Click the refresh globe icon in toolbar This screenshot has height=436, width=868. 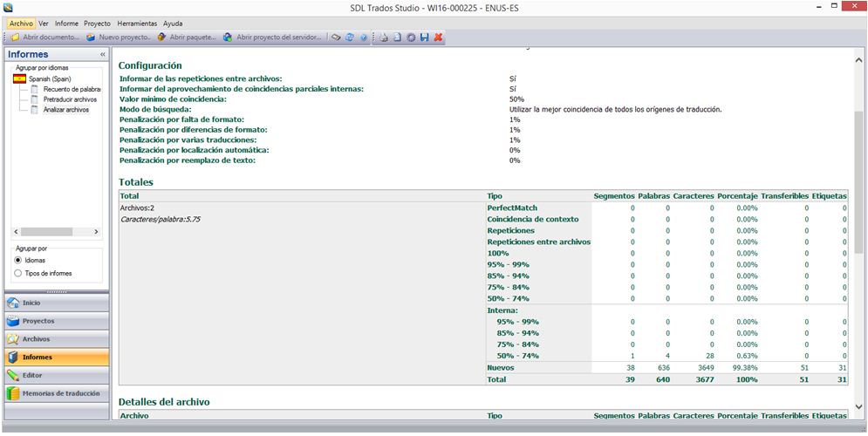pyautogui.click(x=350, y=37)
